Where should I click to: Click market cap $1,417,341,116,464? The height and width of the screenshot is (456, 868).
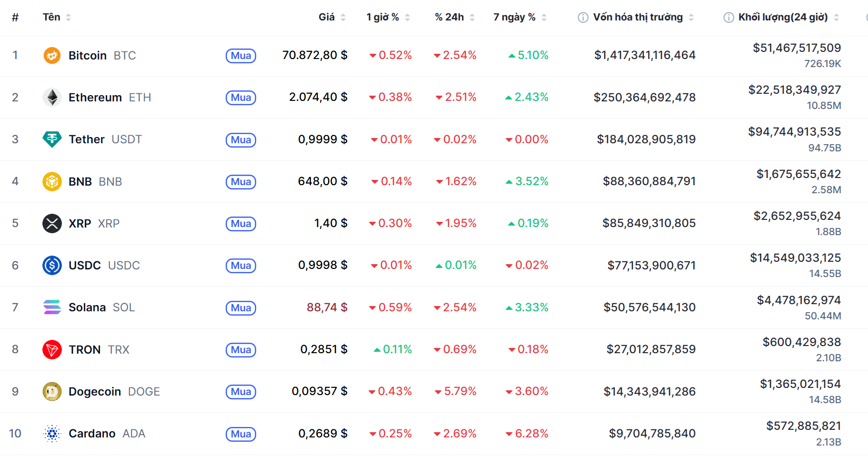pos(645,55)
